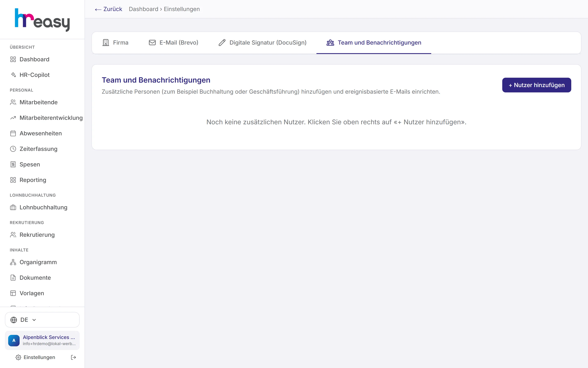
Task: Open the E-Mail (Brevo) tab
Action: 174,43
